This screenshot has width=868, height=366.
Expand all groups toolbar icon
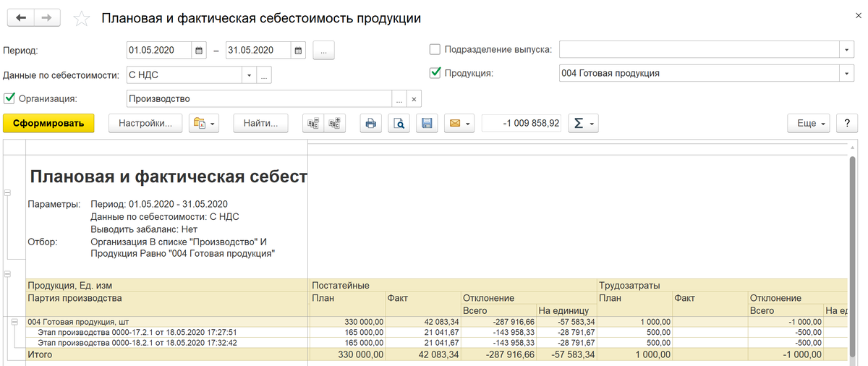pos(334,124)
